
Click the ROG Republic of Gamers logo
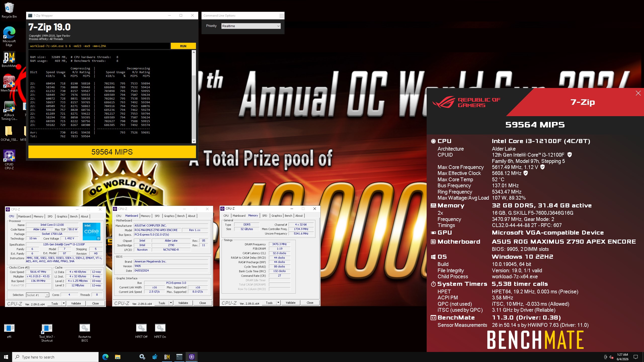point(466,102)
